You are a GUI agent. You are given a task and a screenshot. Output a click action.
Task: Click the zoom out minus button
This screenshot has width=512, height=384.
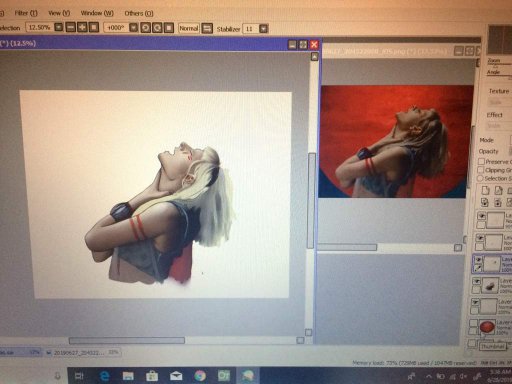tap(70, 27)
